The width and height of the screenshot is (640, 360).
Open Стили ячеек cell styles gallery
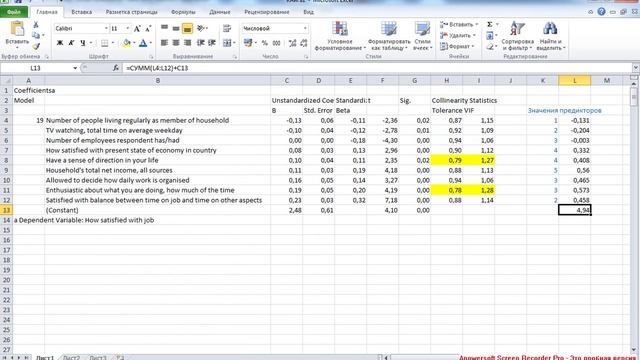click(422, 36)
